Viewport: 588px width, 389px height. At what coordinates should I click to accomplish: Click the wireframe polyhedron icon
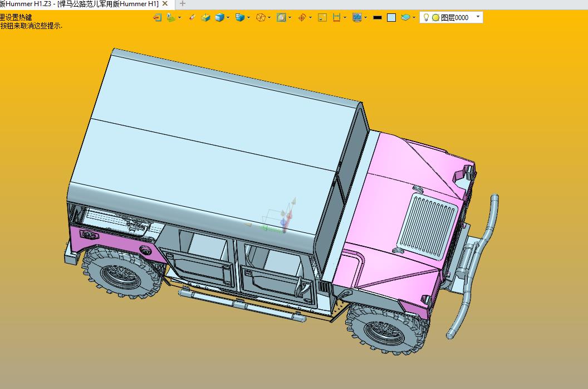point(261,17)
